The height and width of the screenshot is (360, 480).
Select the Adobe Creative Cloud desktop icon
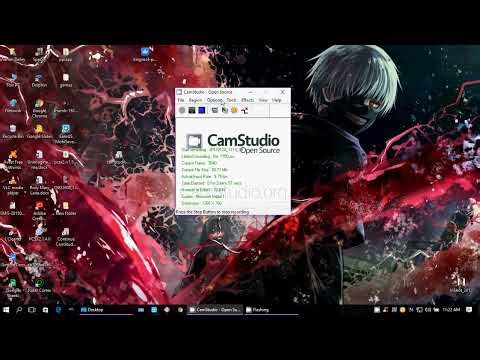click(x=39, y=211)
